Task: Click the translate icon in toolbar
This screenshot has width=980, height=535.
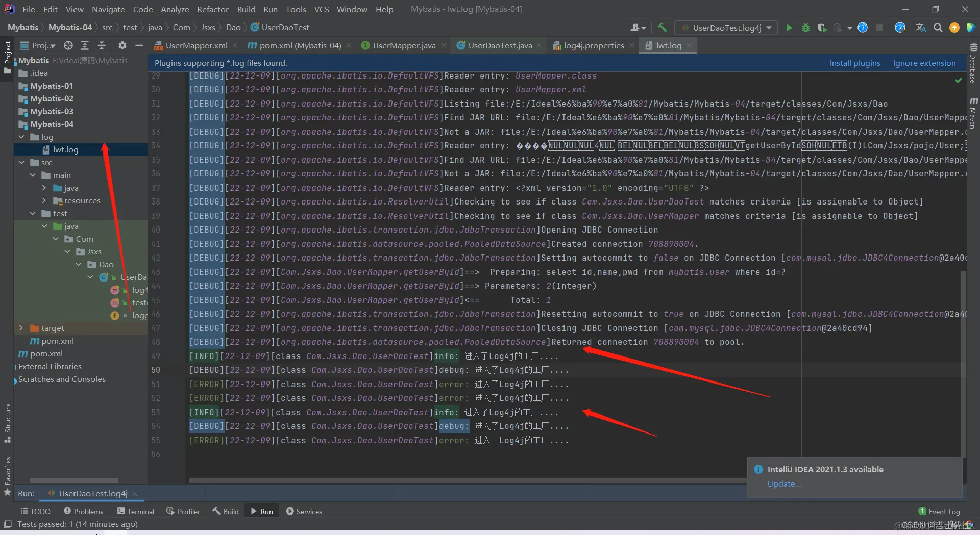Action: (921, 28)
